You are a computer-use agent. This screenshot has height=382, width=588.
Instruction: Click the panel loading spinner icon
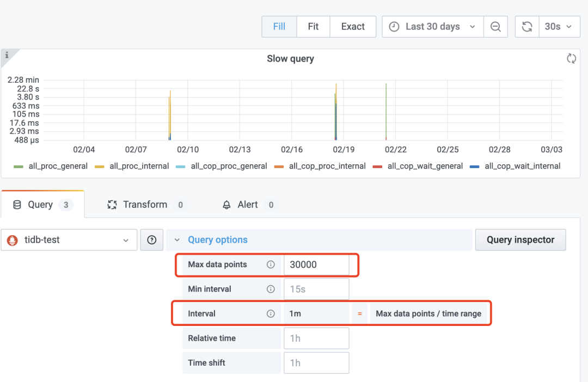click(x=571, y=59)
